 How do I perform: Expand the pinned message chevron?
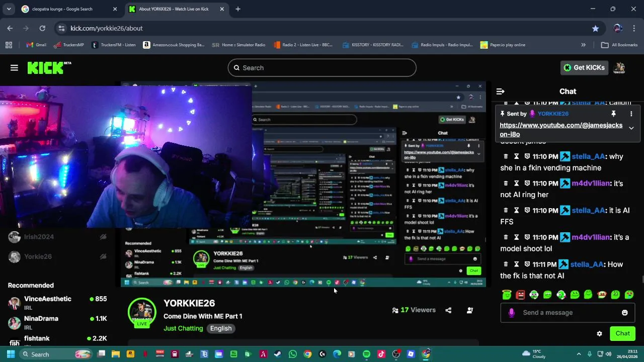point(631,128)
